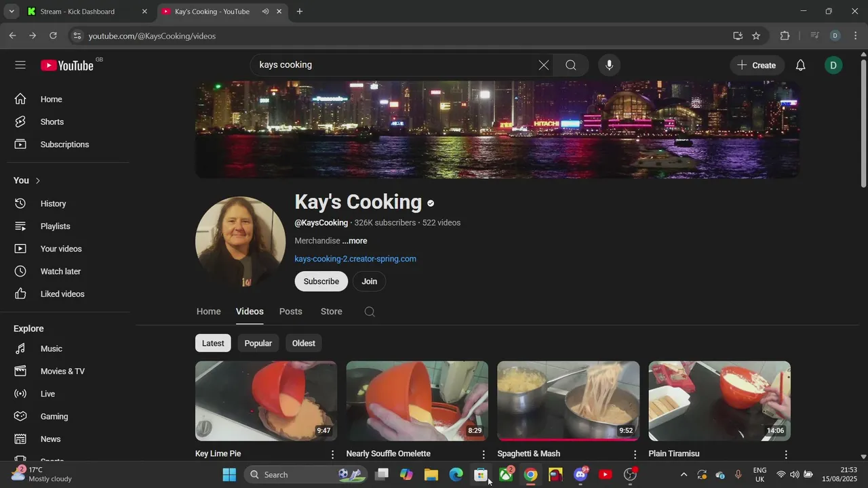Click the page vertical scrollbar
The image size is (868, 488).
863,124
